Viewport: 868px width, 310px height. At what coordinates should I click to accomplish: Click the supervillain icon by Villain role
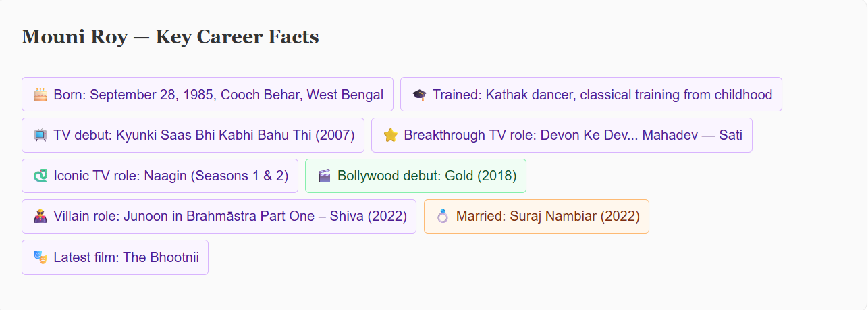click(x=40, y=217)
